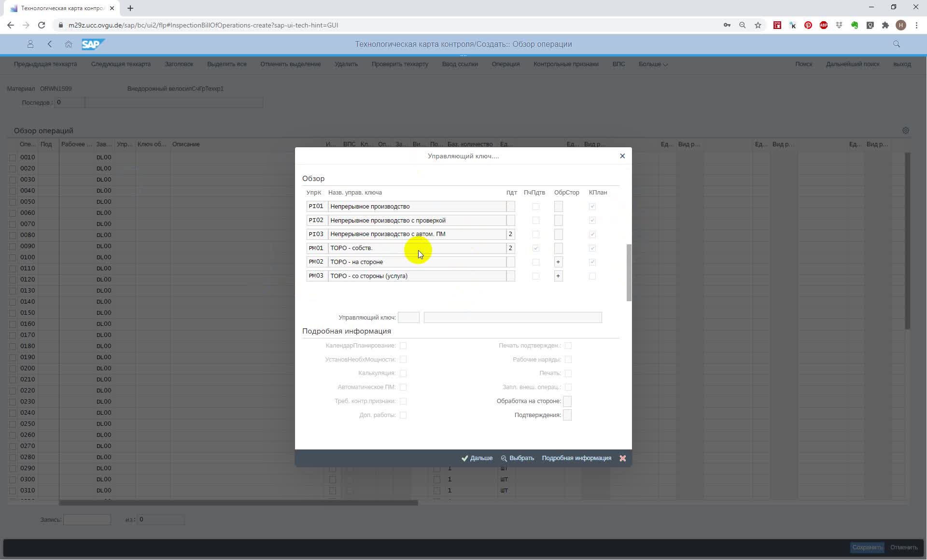Open Pinterest extension icon
Viewport: 927px width, 560px height.
[x=808, y=25]
